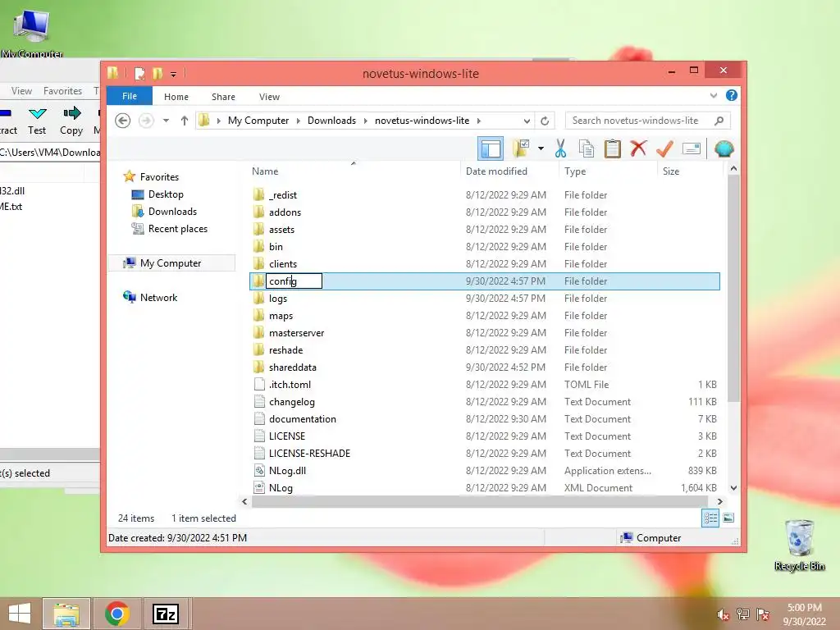This screenshot has width=840, height=630.
Task: Toggle the navigation pane layout icon
Action: point(491,148)
